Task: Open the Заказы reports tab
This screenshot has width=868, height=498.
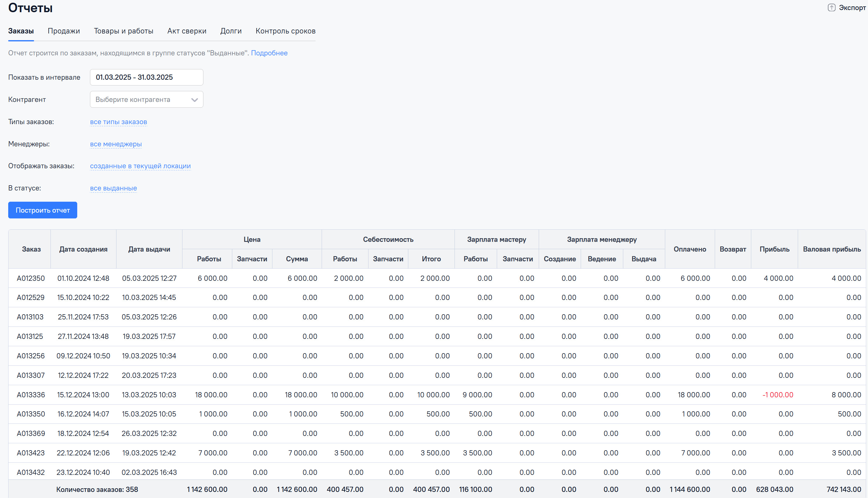Action: pos(21,31)
